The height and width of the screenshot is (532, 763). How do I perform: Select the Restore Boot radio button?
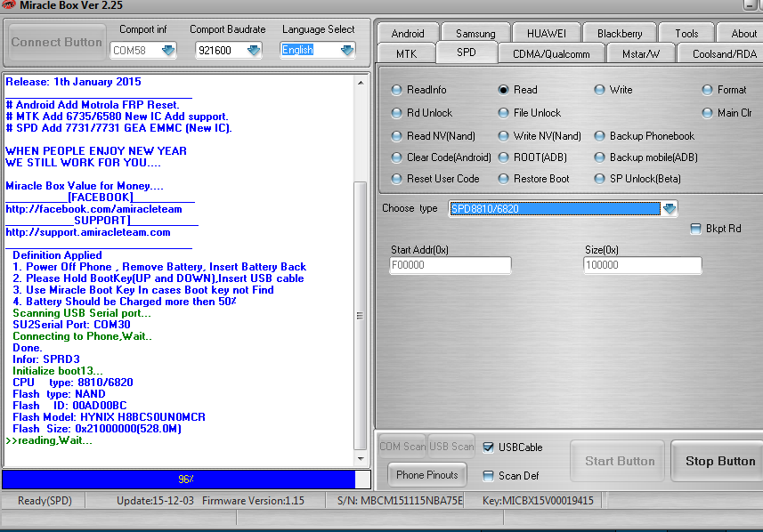click(504, 179)
